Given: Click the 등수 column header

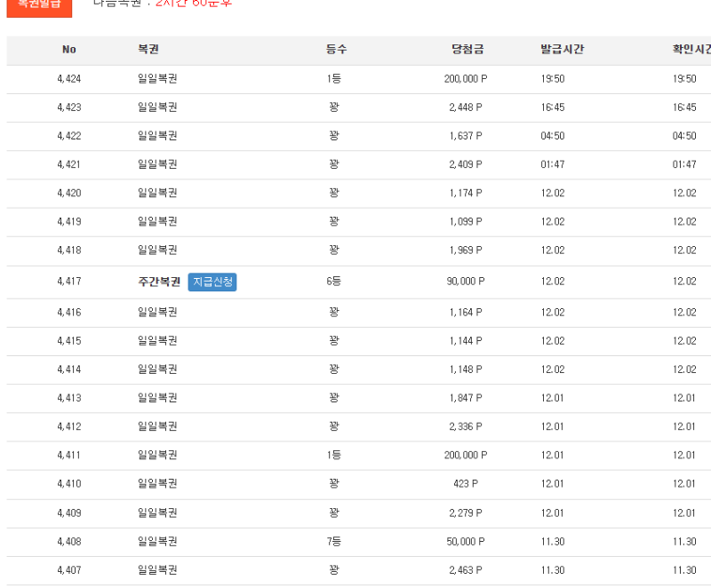Looking at the screenshot, I should point(337,50).
